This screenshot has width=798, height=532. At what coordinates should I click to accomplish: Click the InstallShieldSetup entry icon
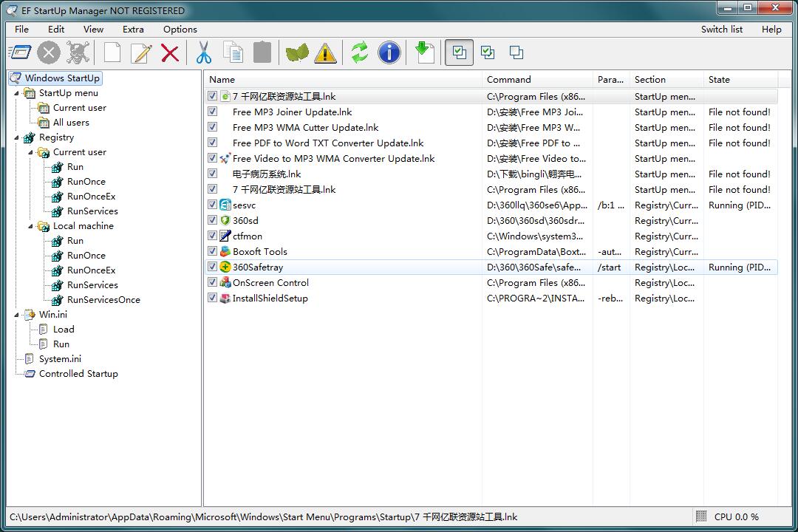tap(225, 299)
